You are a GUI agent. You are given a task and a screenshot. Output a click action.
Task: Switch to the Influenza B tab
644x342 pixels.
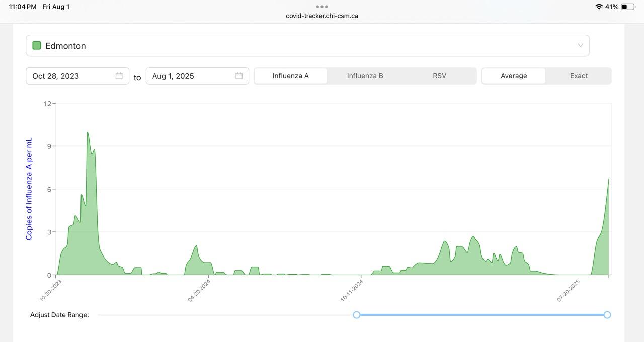coord(365,76)
